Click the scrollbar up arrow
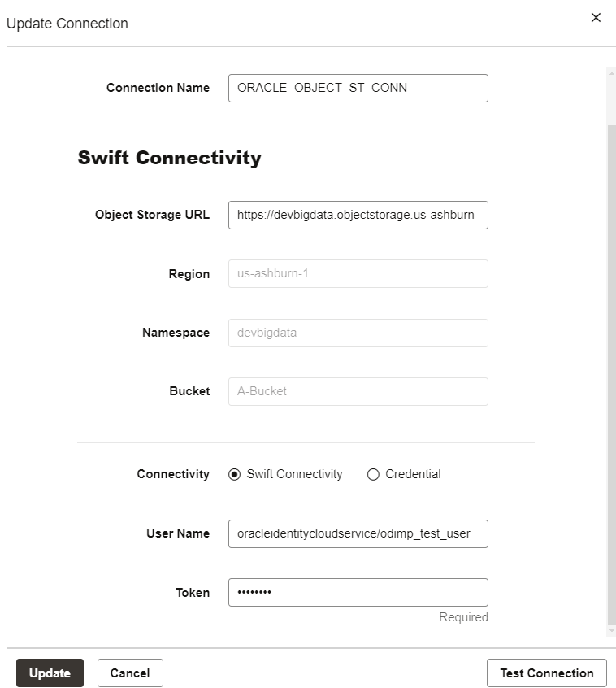This screenshot has width=616, height=688. [611, 72]
